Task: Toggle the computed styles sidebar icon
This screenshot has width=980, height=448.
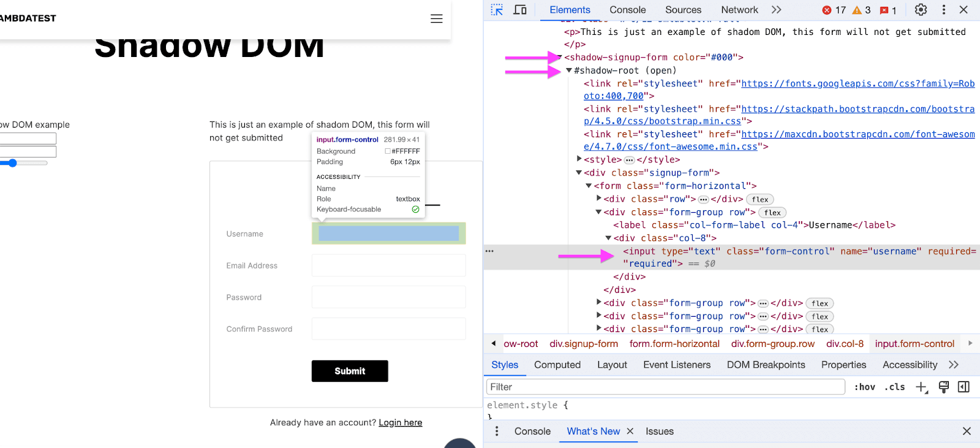Action: click(963, 387)
